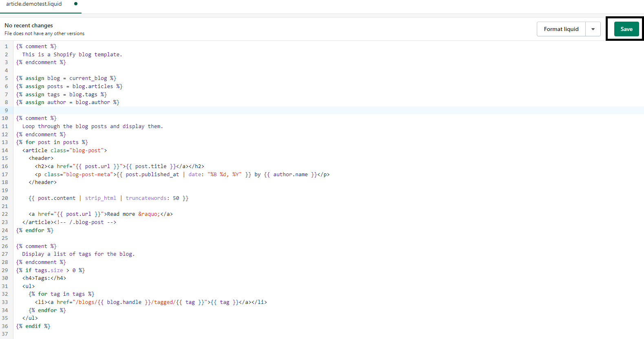The height and width of the screenshot is (339, 644).
Task: Click the opening <header> tag line
Action: pyautogui.click(x=41, y=158)
